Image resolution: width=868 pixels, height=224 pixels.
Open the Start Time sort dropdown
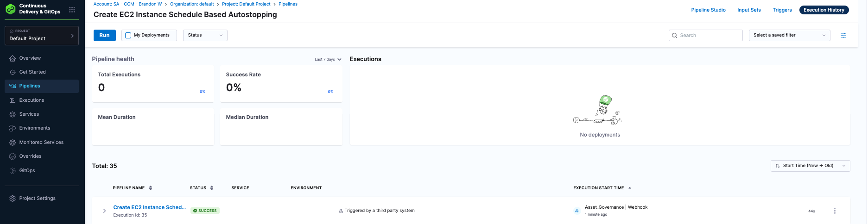pyautogui.click(x=810, y=166)
